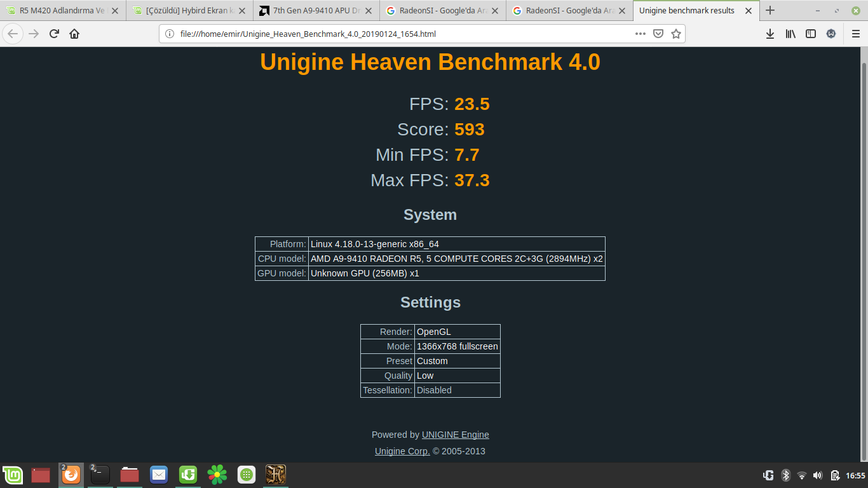Open the downloads panel

click(x=770, y=34)
